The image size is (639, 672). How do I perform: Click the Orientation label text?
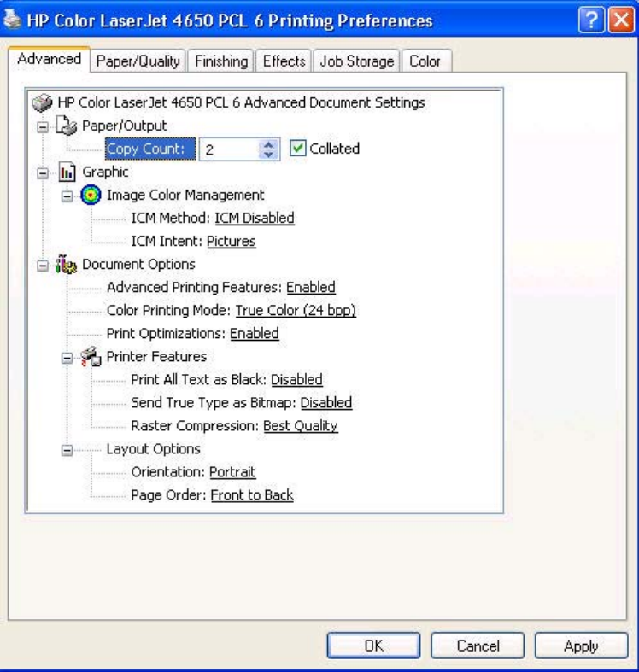(168, 472)
